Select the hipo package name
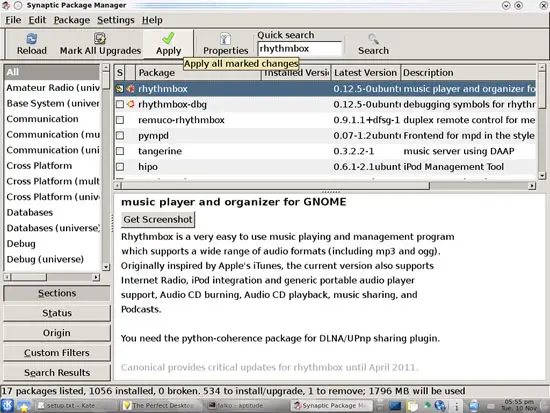Screen dimensions: 550x413 (x=148, y=167)
